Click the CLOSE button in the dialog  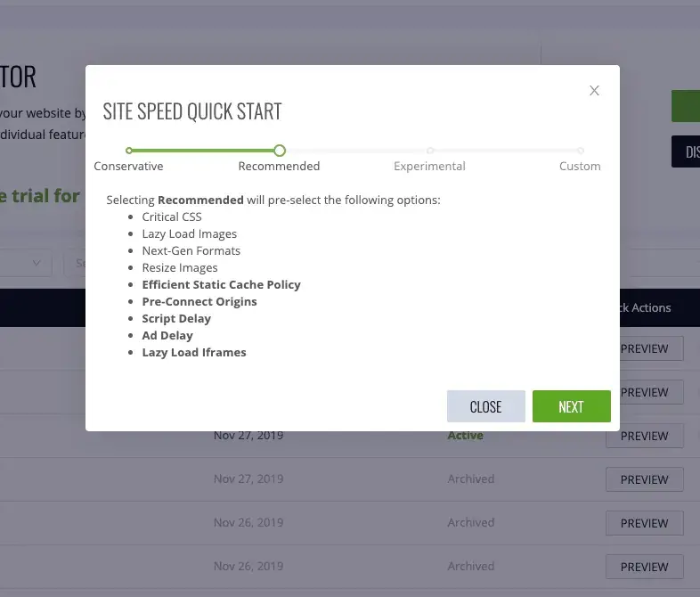[485, 406]
